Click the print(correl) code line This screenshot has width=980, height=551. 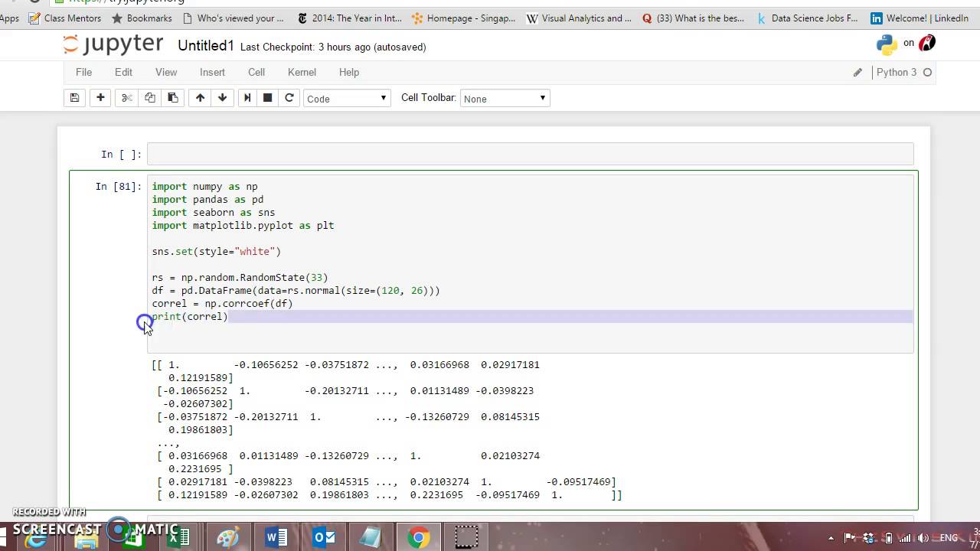189,316
